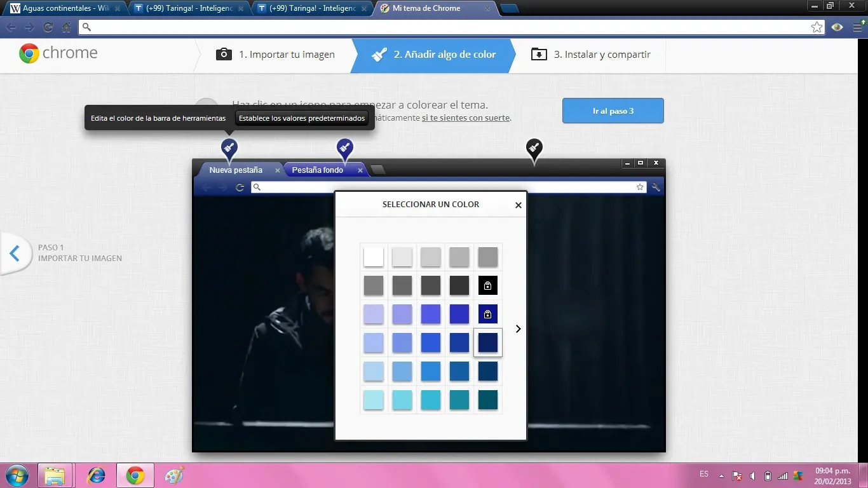This screenshot has height=488, width=868.
Task: Click the camera icon of step 1
Action: 224,54
